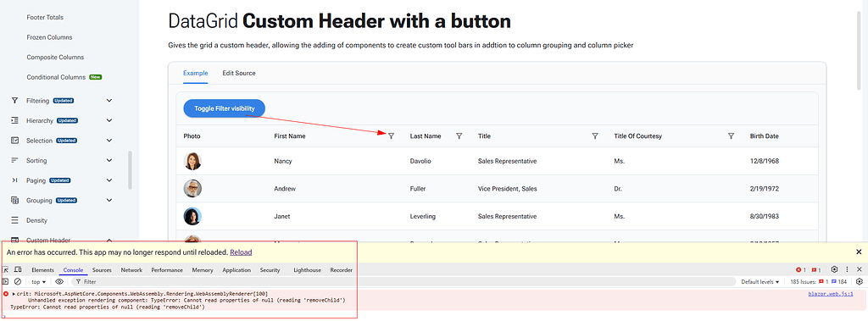Click the console Filter input field
The height and width of the screenshot is (321, 868).
(404, 282)
